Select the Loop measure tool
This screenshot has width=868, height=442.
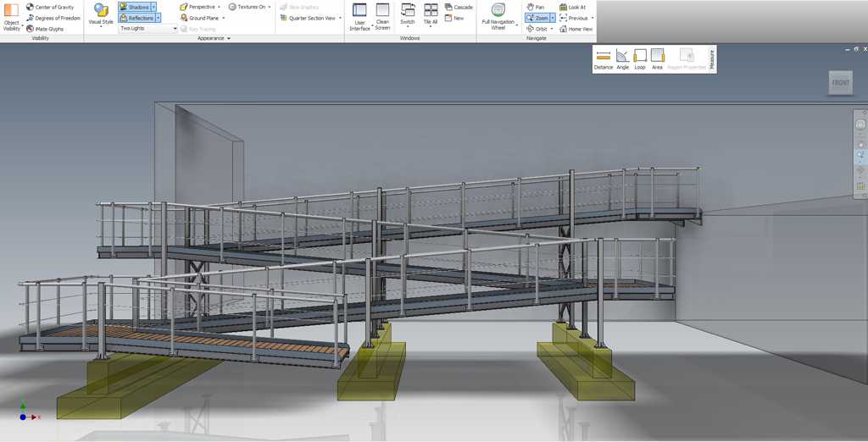point(640,59)
